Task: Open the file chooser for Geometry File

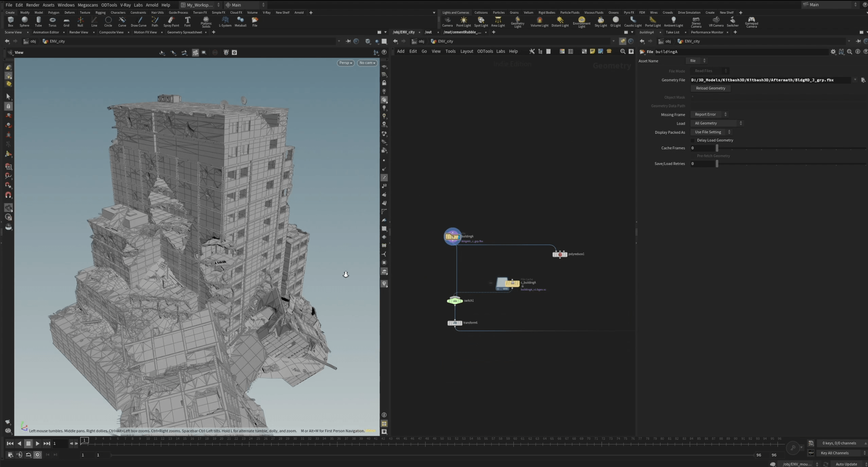Action: pyautogui.click(x=863, y=80)
